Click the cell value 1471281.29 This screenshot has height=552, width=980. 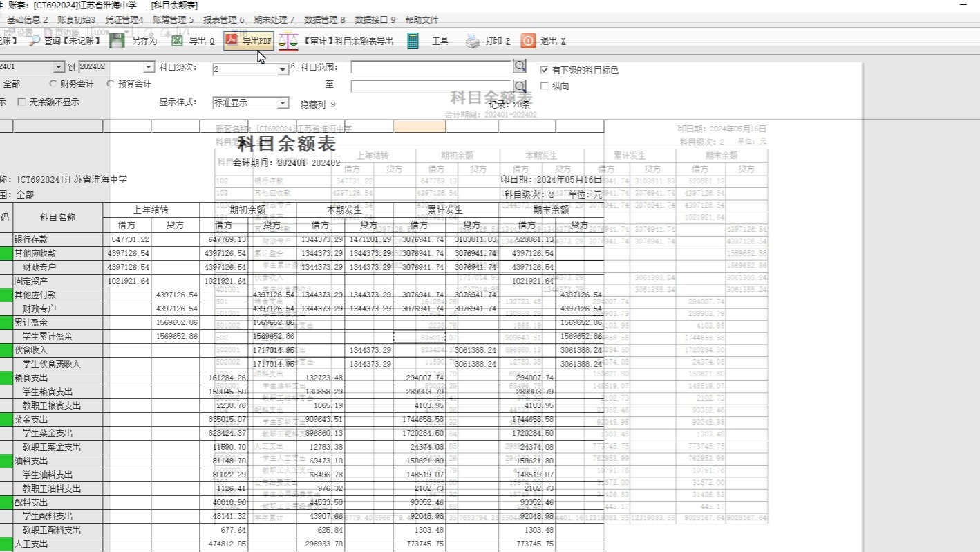click(370, 239)
